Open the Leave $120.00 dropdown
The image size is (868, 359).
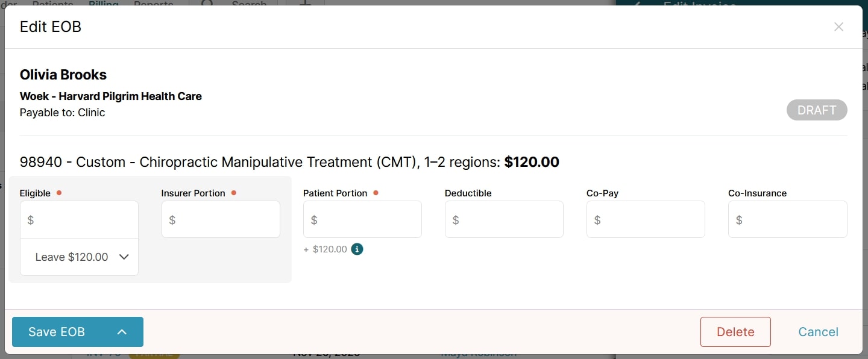pos(79,257)
